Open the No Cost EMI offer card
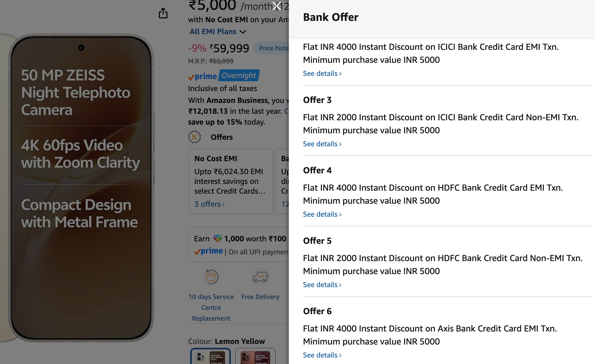This screenshot has height=364, width=595. pos(231,181)
